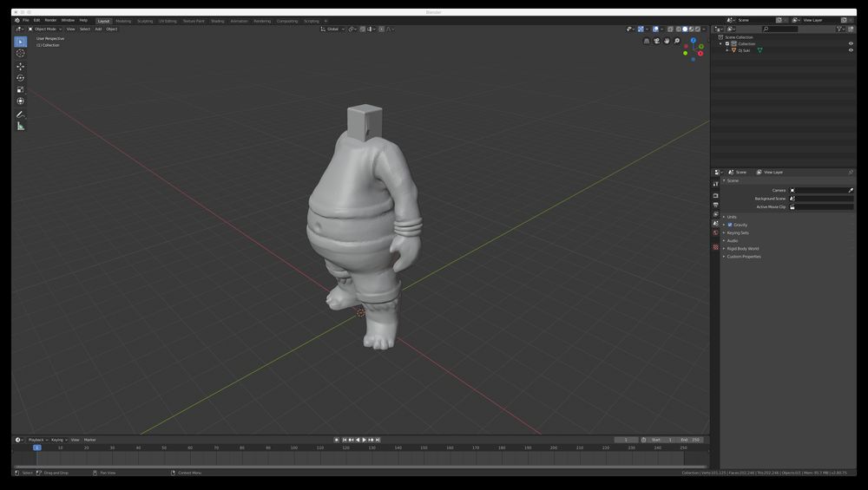Open the Edit menu
The image size is (868, 490).
coord(36,21)
